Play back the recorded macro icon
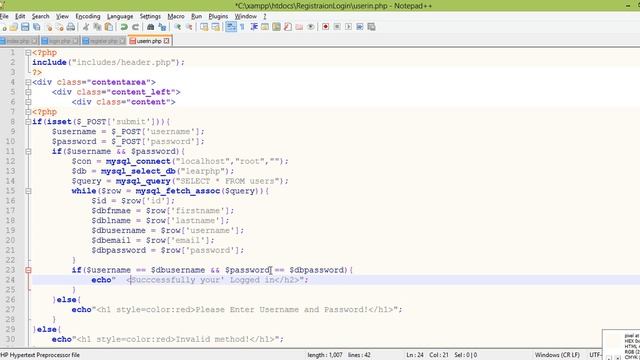 pyautogui.click(x=348, y=27)
